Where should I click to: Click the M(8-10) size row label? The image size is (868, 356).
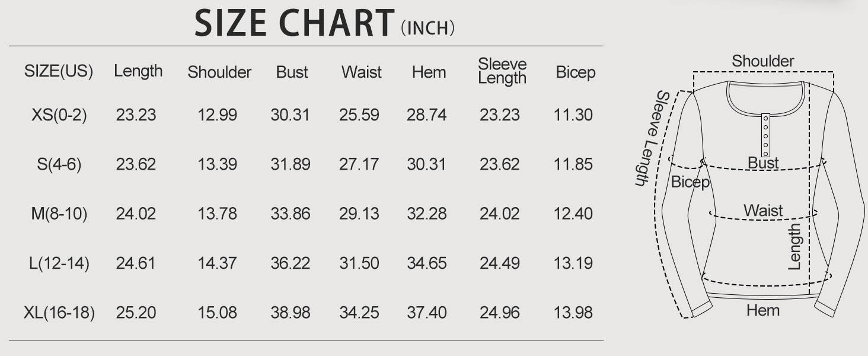59,214
